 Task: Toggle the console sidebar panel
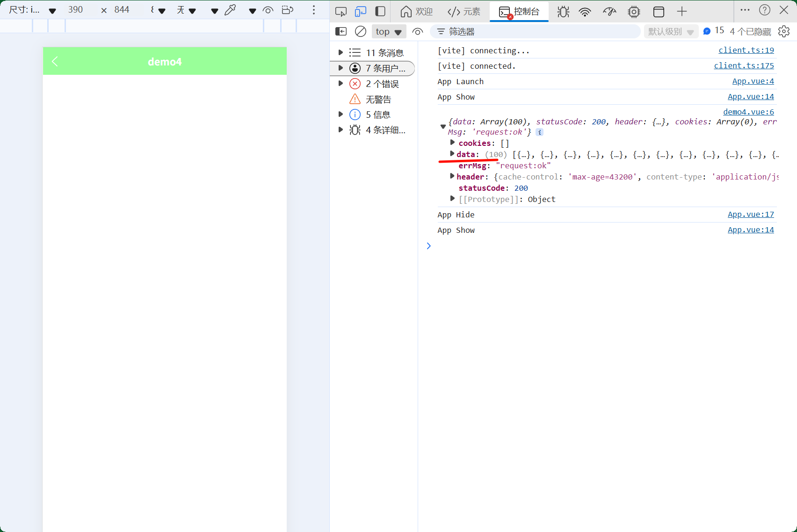coord(341,31)
